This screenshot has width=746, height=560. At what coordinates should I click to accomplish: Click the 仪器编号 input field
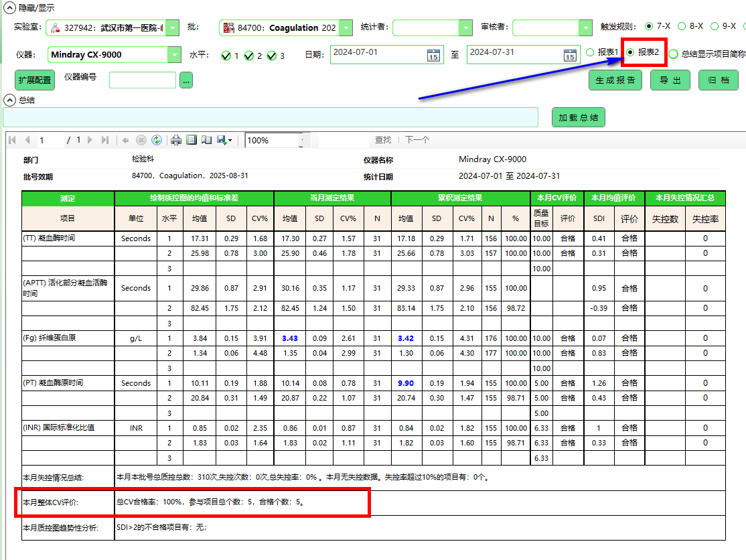[x=143, y=80]
